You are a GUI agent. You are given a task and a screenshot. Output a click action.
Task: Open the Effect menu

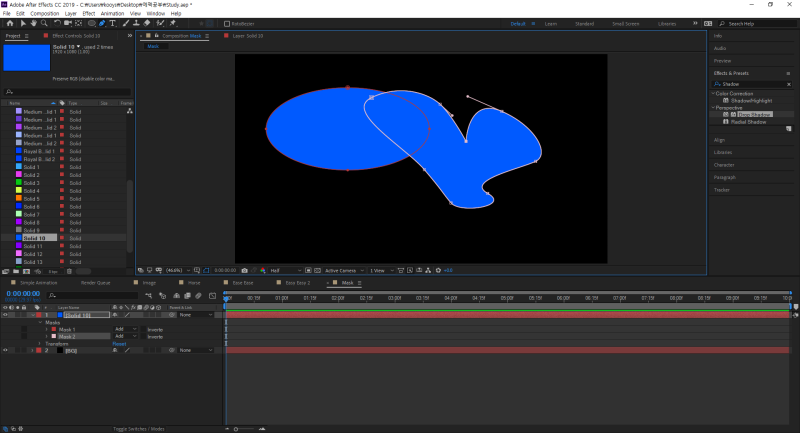[x=89, y=13]
